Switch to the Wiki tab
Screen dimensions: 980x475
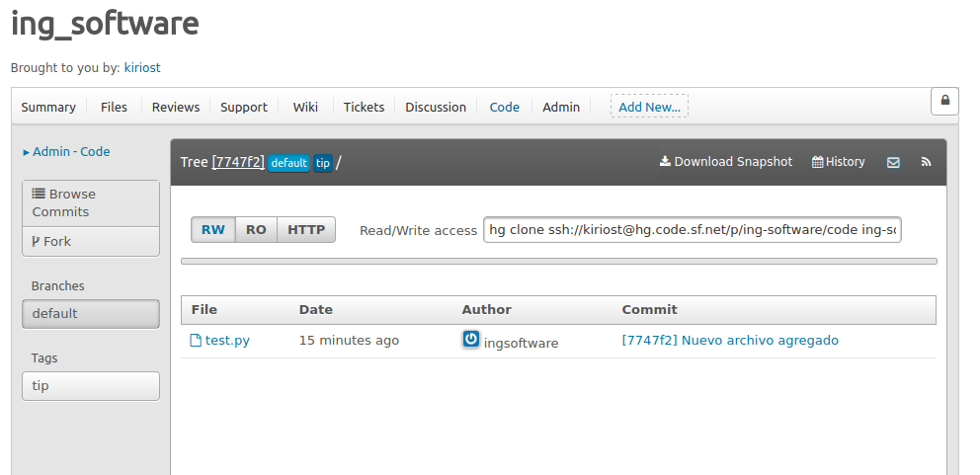(x=305, y=107)
